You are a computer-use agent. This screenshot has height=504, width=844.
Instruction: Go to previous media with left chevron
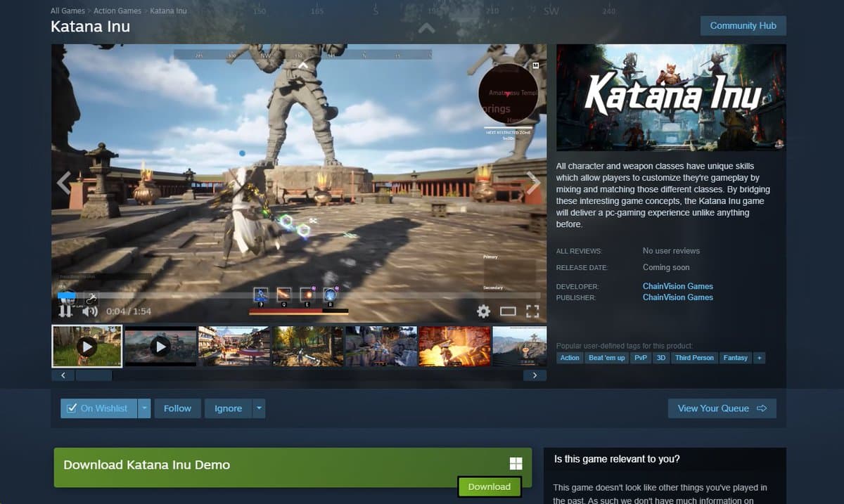pos(64,183)
